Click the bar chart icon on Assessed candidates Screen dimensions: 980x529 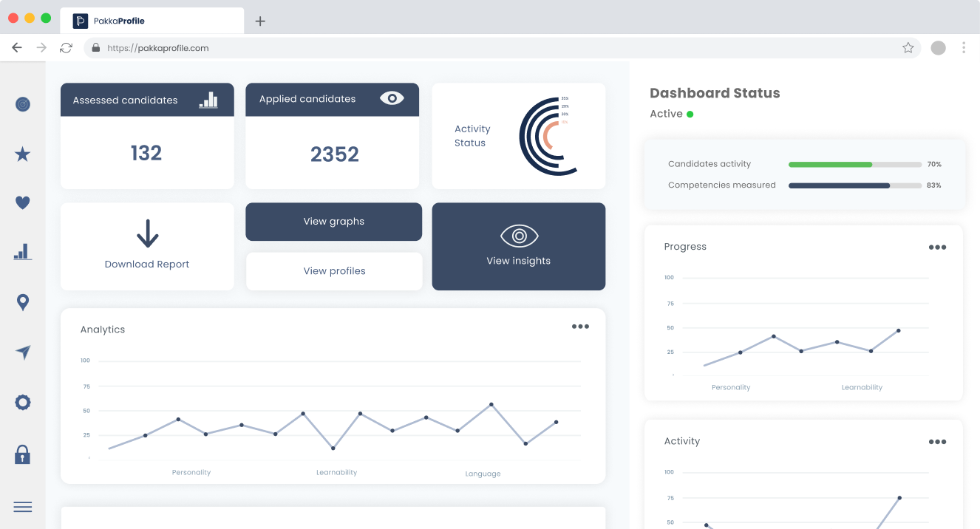(x=208, y=100)
